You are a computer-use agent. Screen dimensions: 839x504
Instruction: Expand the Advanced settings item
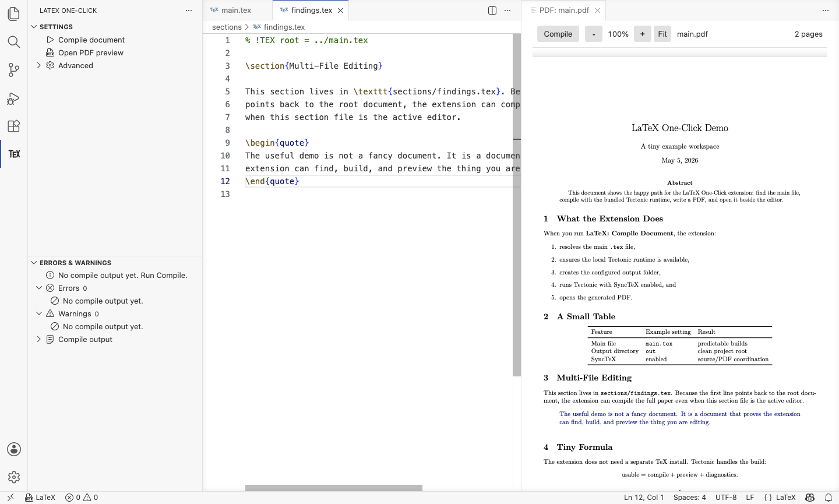click(x=39, y=65)
